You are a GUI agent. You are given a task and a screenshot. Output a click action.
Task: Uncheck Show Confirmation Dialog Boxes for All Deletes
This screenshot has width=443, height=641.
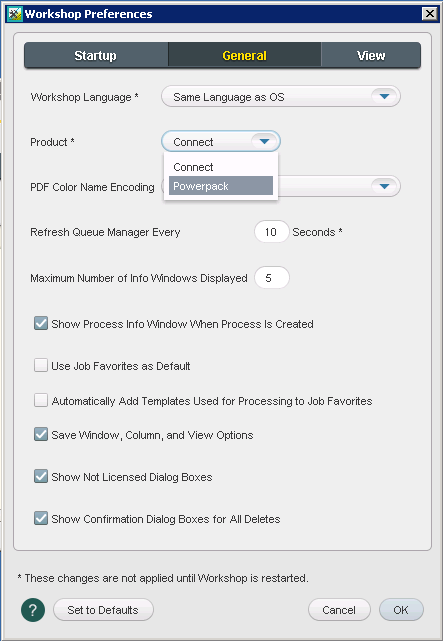pyautogui.click(x=41, y=518)
